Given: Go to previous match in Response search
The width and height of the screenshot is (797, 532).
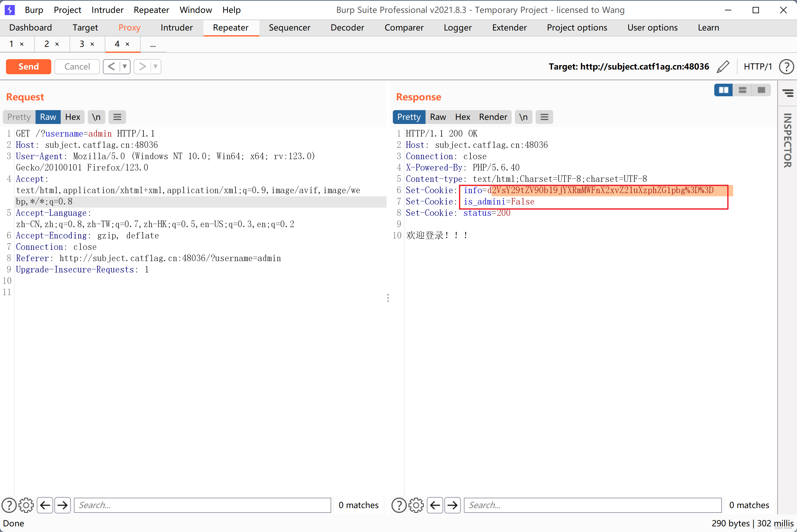Looking at the screenshot, I should (435, 505).
